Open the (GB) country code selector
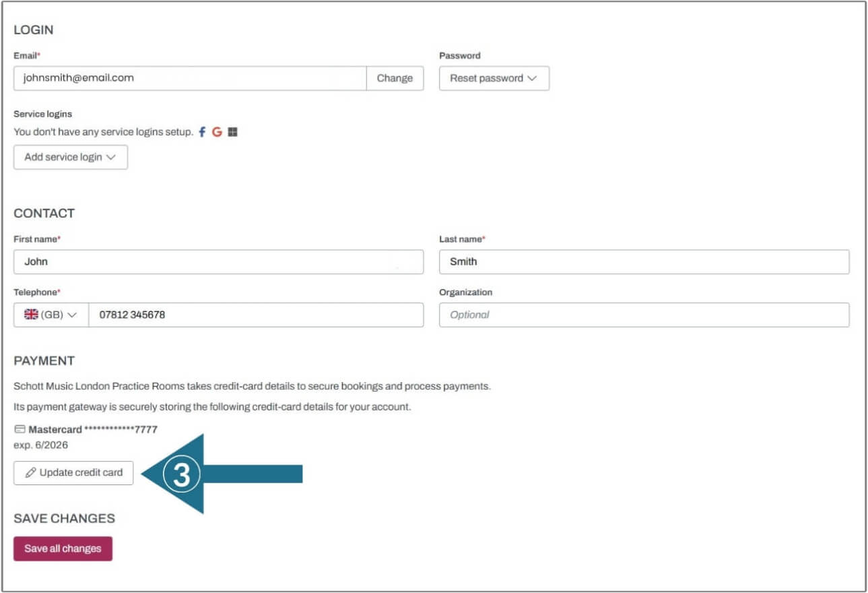 (51, 315)
